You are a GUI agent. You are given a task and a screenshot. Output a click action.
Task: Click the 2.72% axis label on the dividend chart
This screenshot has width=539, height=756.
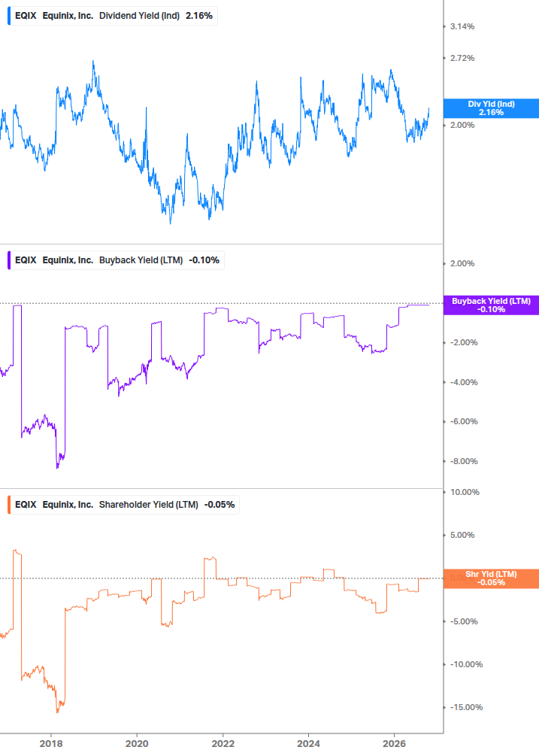pyautogui.click(x=462, y=58)
